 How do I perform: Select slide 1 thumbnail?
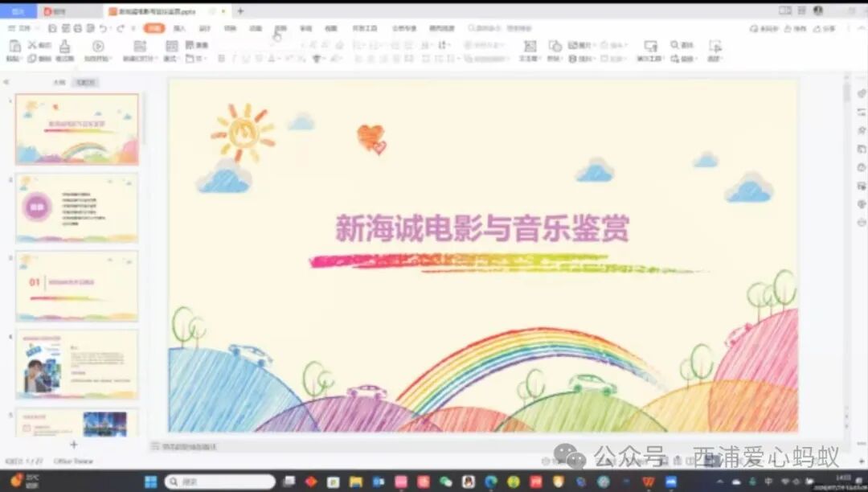77,129
